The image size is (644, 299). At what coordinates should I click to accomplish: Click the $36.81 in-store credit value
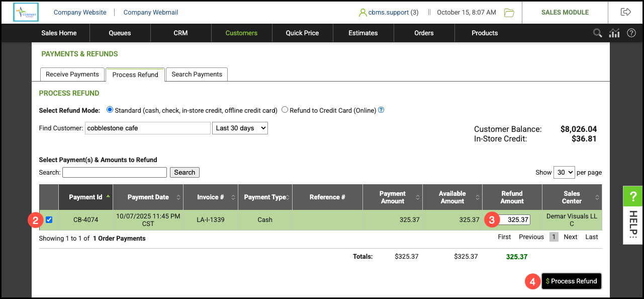coord(584,138)
